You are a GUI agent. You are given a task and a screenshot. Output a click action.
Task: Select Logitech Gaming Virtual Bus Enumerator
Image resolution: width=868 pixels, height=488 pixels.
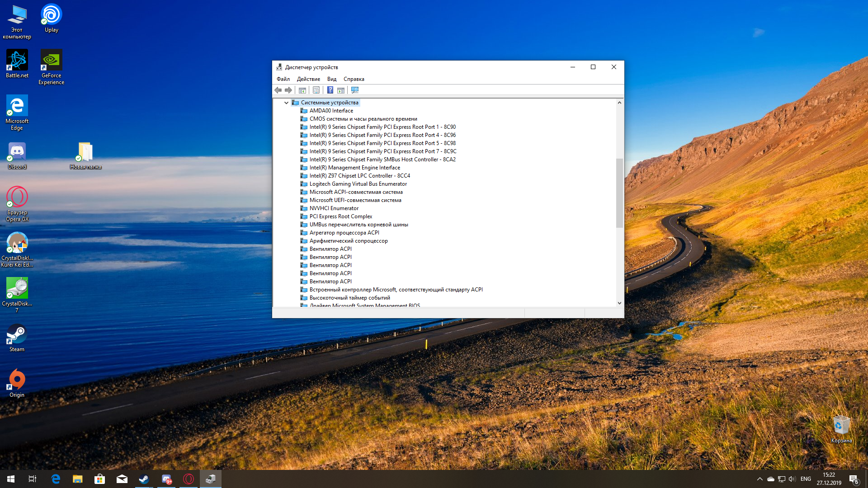tap(358, 184)
